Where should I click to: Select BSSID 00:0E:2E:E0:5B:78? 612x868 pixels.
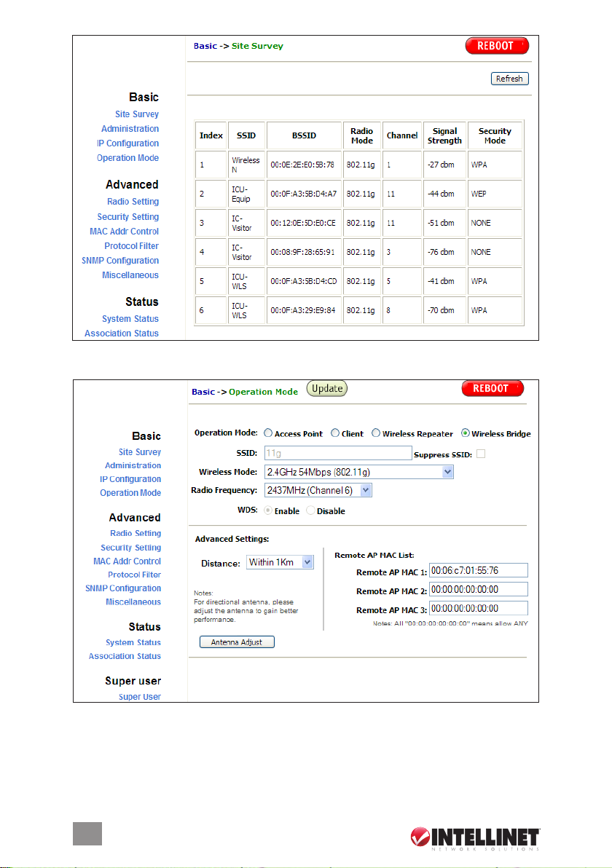click(x=304, y=165)
